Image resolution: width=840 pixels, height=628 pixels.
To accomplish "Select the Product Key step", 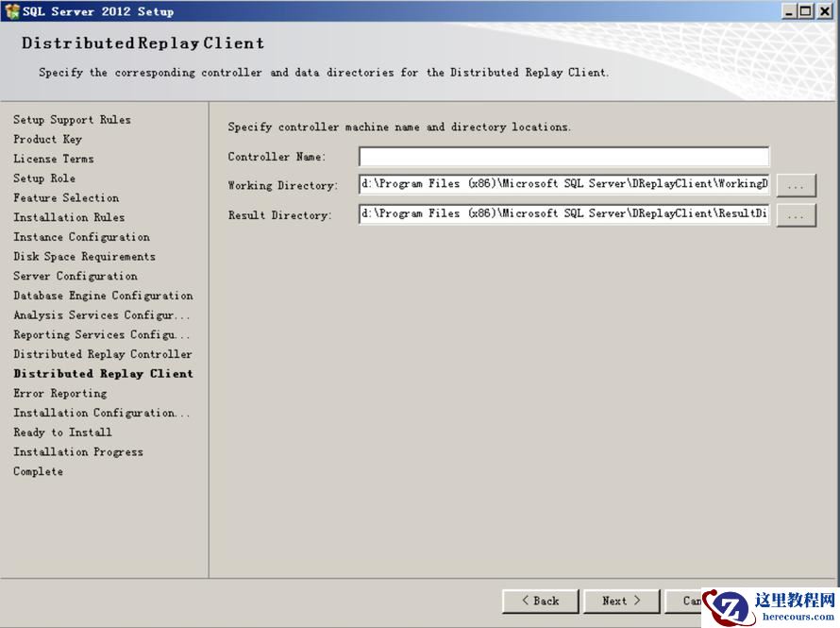I will click(48, 140).
